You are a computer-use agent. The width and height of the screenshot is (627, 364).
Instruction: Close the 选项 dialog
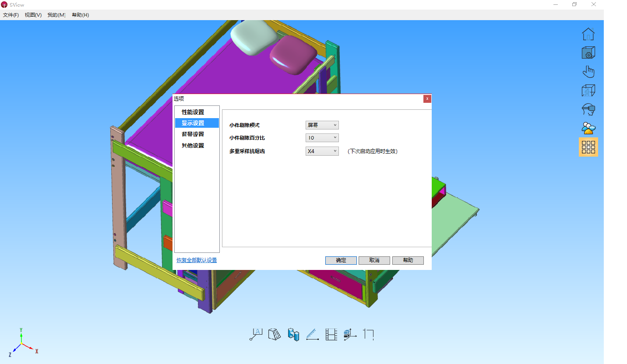coord(427,99)
